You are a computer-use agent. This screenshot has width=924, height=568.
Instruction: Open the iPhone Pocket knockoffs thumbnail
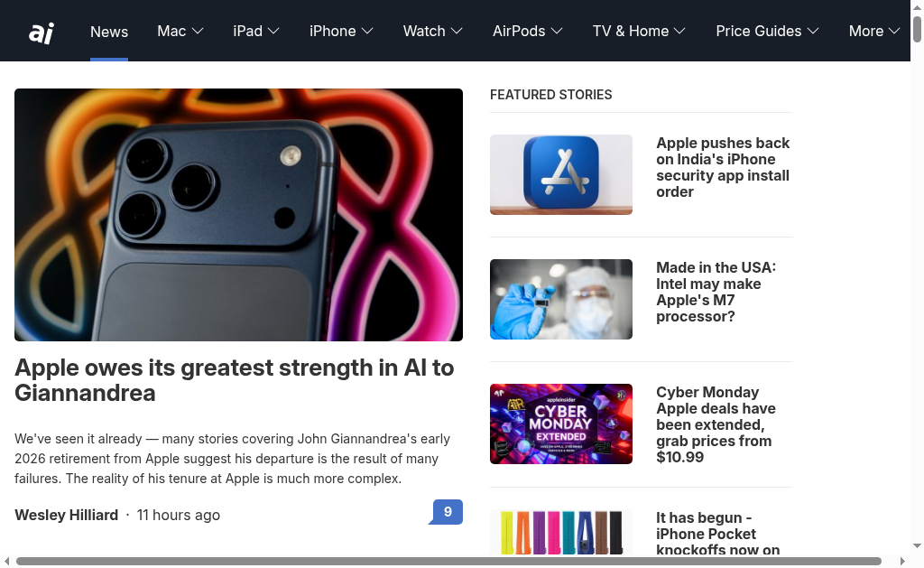coord(561,532)
